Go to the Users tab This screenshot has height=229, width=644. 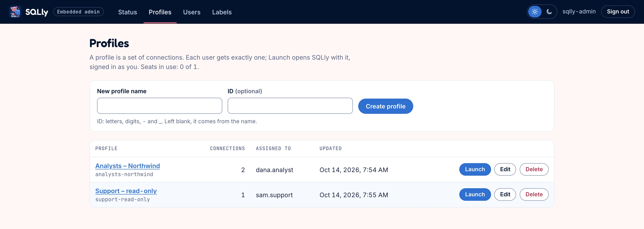click(x=192, y=12)
